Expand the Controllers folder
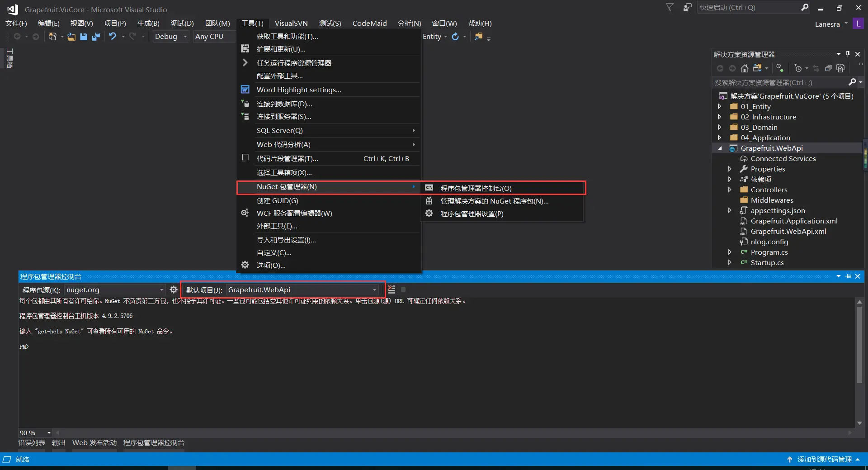The image size is (868, 470). coord(730,190)
